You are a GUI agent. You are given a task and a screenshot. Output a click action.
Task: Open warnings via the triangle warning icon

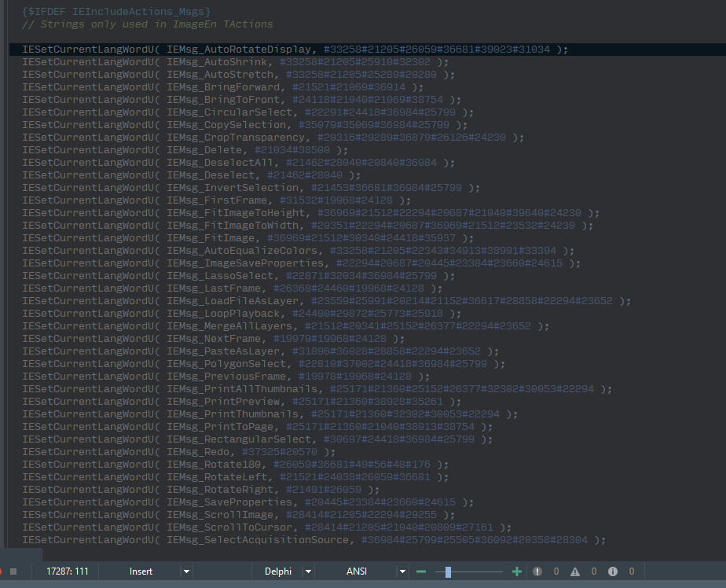coord(575,571)
